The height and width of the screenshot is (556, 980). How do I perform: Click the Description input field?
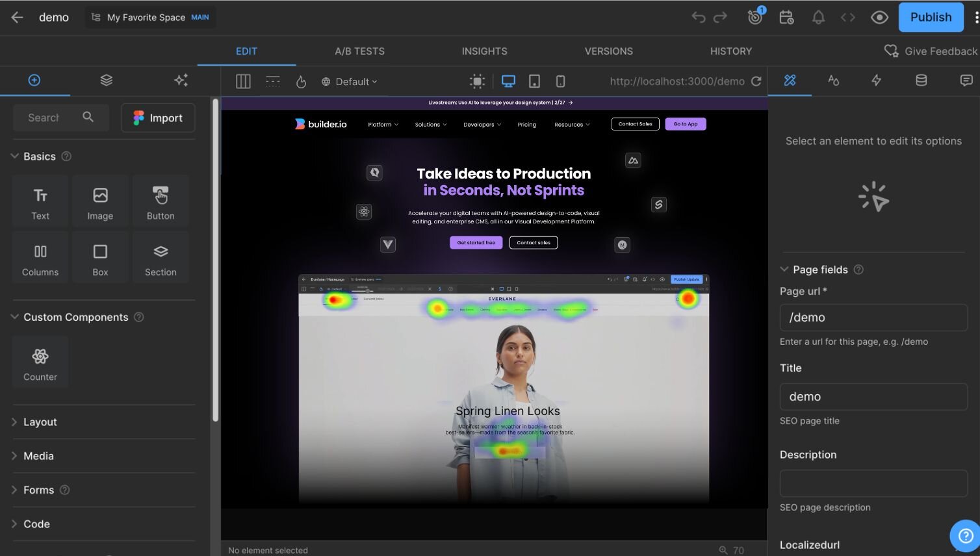tap(873, 483)
